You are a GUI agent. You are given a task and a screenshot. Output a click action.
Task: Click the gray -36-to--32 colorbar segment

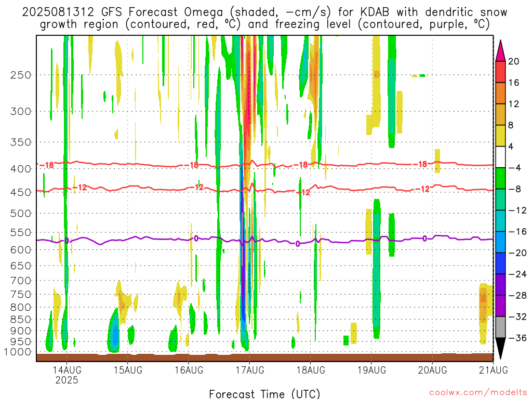[x=500, y=327]
